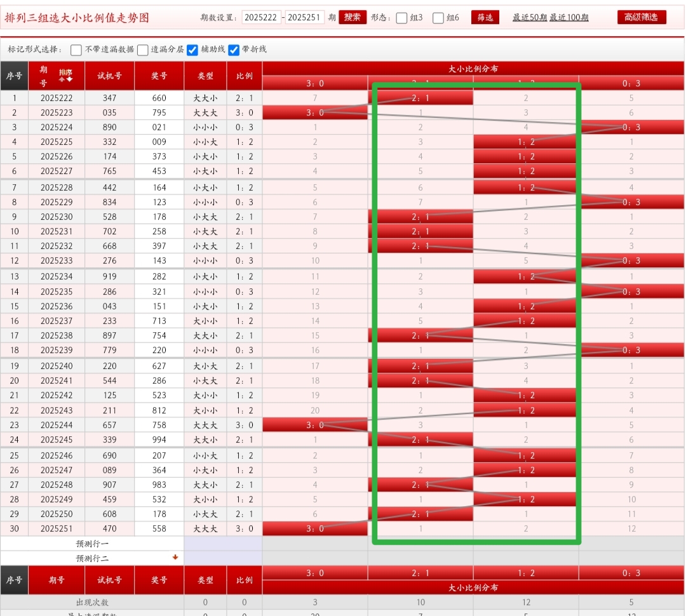Enable 遗漏分层 checkbox
Viewport: 686px width, 616px height.
pyautogui.click(x=143, y=50)
